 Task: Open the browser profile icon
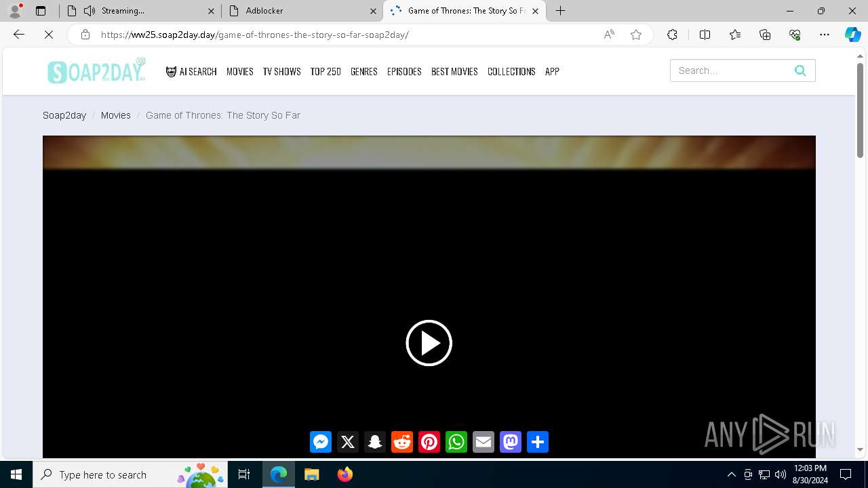click(x=15, y=11)
